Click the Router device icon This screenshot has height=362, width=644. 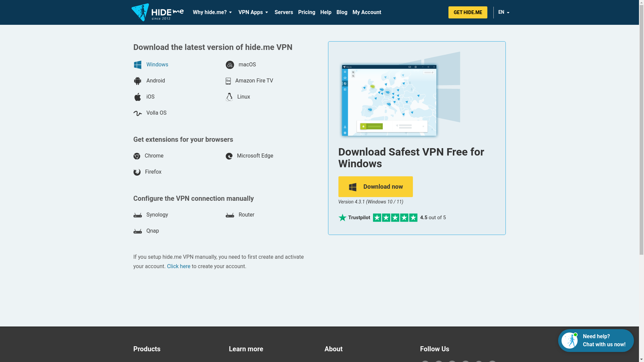click(230, 215)
